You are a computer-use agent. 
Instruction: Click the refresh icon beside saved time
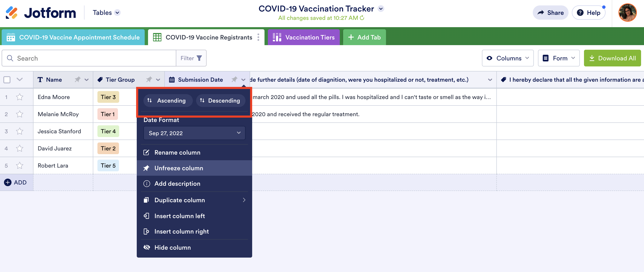(x=362, y=18)
